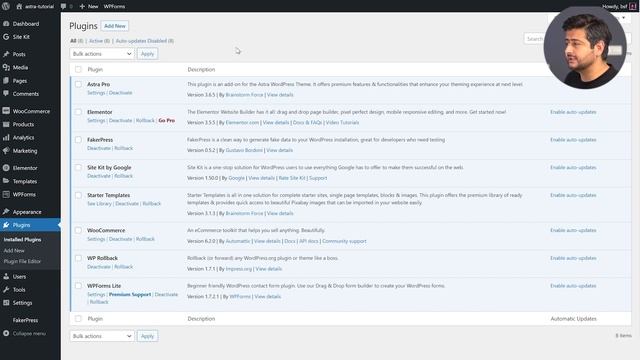Open Templates folder icon in sidebar
This screenshot has height=360, width=640.
[x=6, y=181]
